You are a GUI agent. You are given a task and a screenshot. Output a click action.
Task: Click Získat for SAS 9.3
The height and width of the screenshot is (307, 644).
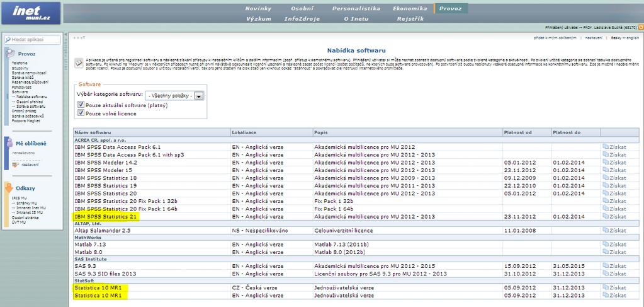click(x=615, y=266)
